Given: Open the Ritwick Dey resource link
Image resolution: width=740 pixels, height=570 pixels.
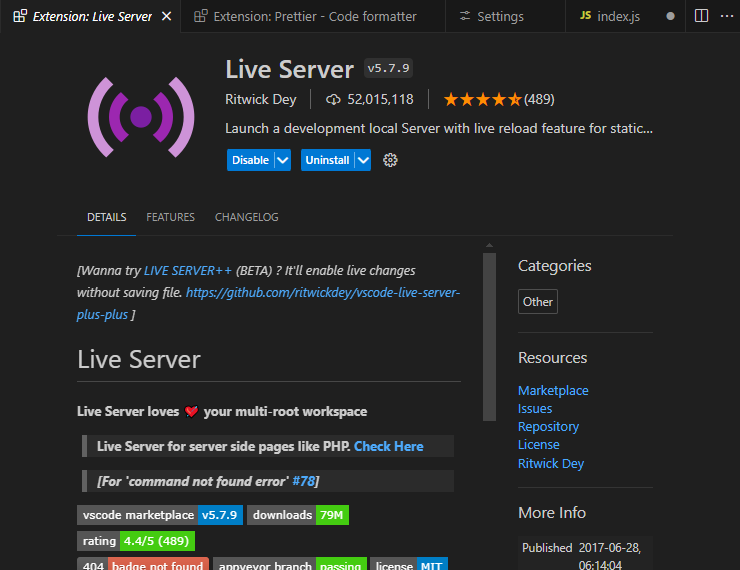Looking at the screenshot, I should coord(551,463).
